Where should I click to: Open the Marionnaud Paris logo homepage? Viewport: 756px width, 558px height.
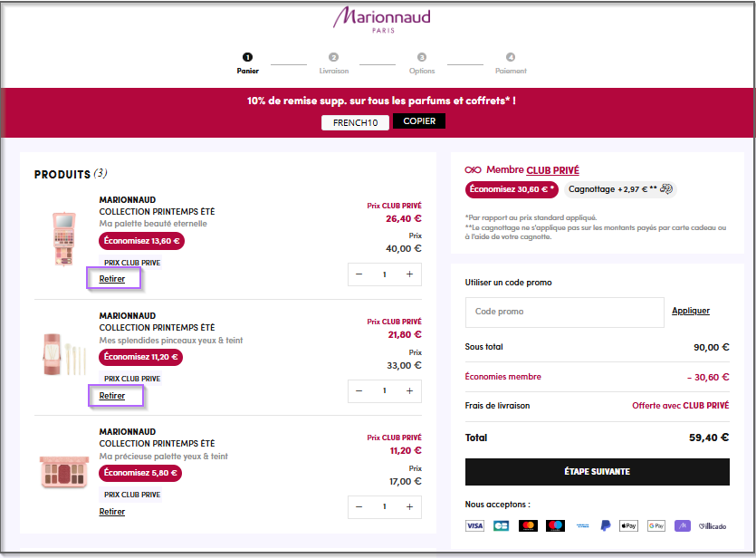382,19
